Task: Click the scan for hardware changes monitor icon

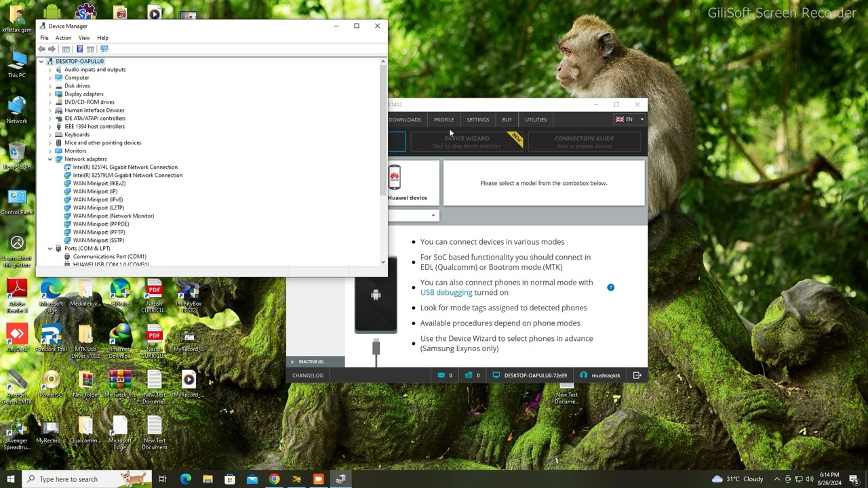Action: coord(104,49)
